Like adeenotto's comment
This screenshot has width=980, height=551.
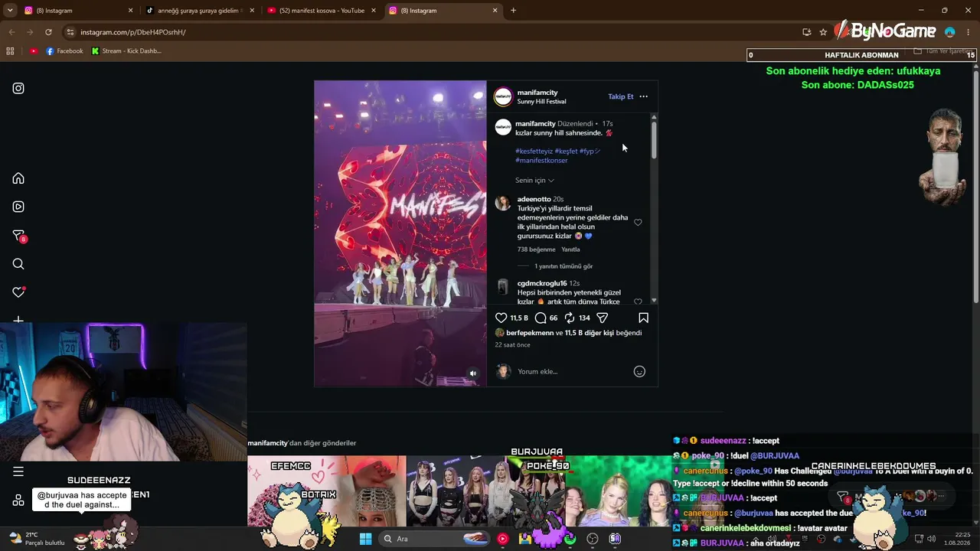pos(638,222)
